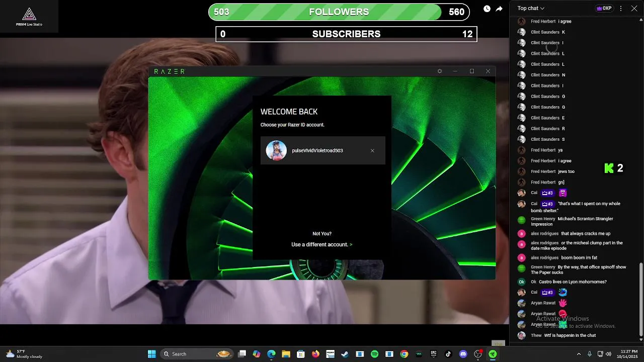
Task: Open Task View from taskbar
Action: point(242,354)
